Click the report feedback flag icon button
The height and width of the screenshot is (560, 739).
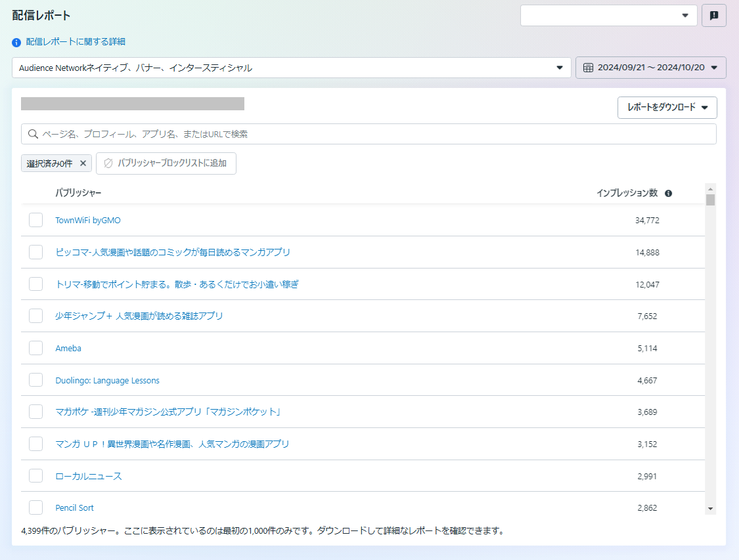click(713, 16)
